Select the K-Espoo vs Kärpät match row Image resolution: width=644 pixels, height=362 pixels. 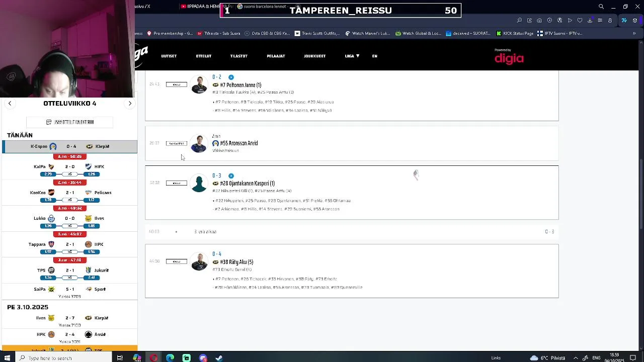tap(69, 146)
